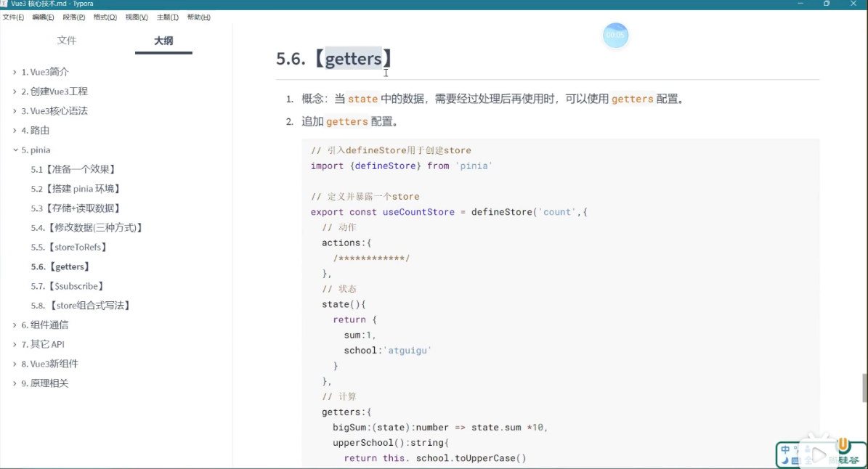
Task: Collapse the 5. pinia outline chevron
Action: tap(15, 150)
